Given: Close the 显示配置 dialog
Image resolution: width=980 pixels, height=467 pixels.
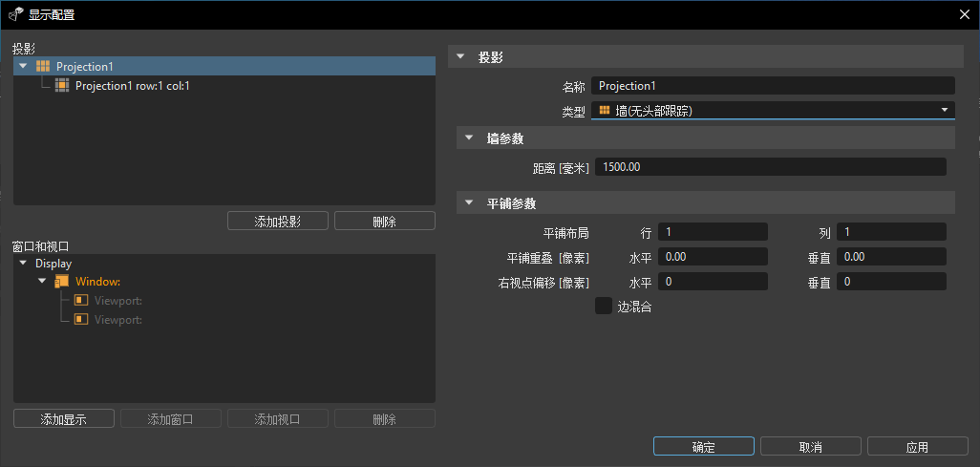Looking at the screenshot, I should click(965, 14).
